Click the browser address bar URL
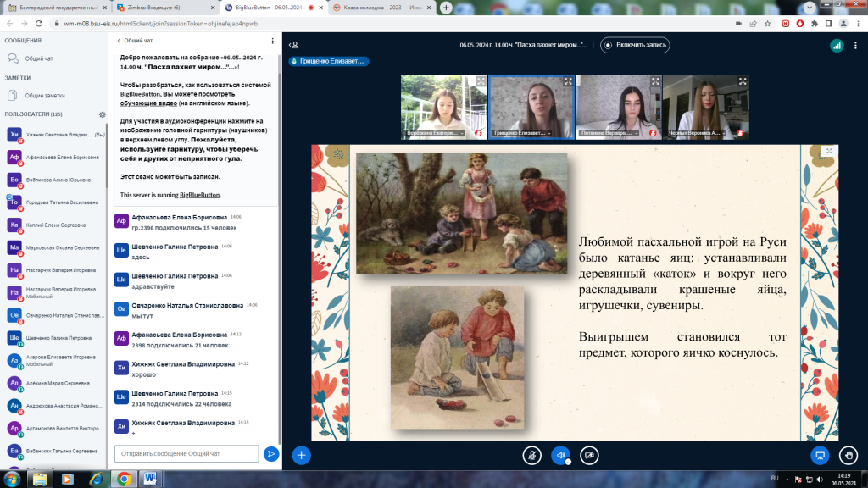The height and width of the screenshot is (488, 868). pos(160,24)
